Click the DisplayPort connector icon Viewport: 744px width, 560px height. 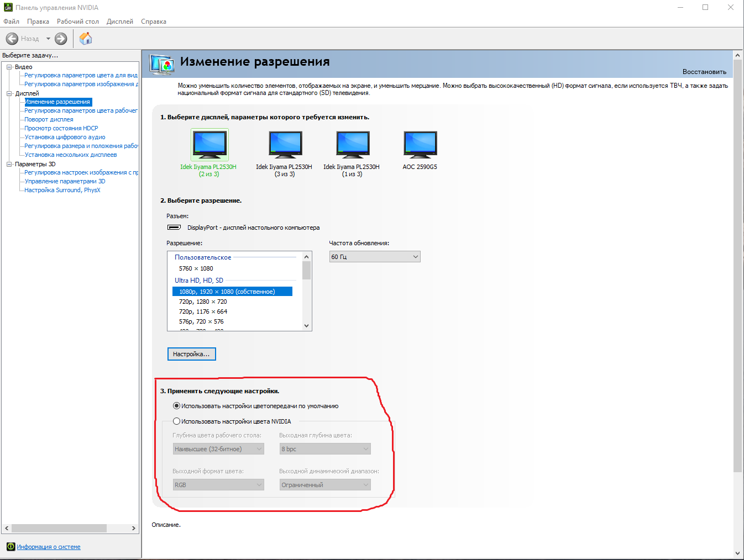(x=173, y=226)
